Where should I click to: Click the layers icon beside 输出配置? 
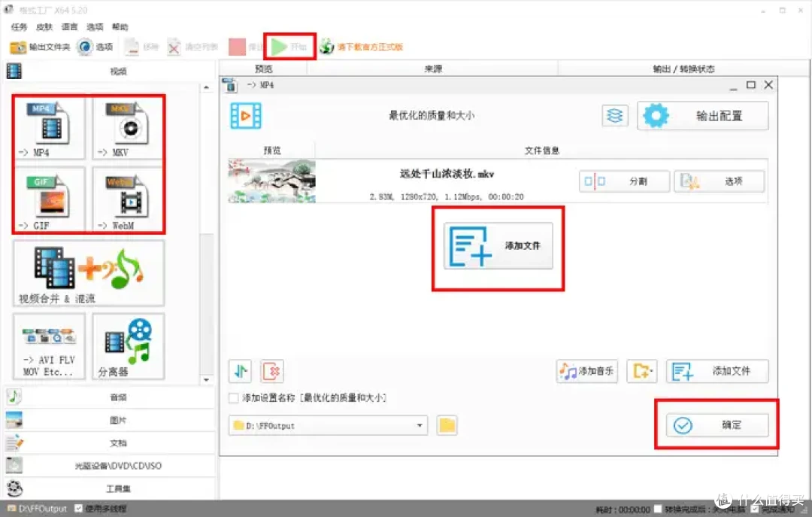[x=615, y=116]
